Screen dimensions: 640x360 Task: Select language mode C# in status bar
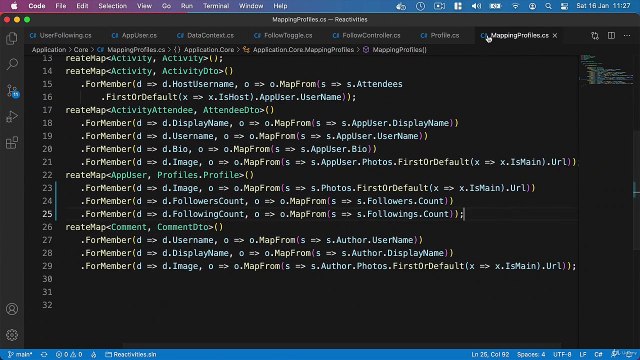pos(598,354)
